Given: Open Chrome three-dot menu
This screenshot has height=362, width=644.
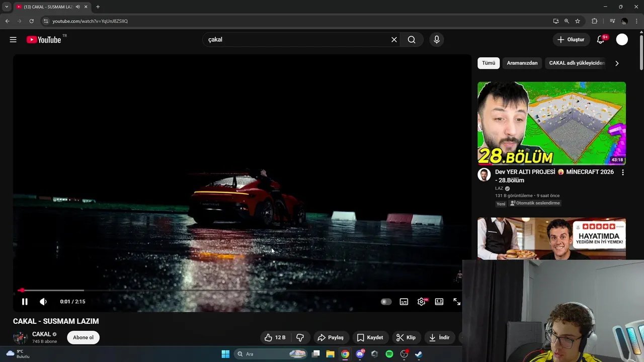Looking at the screenshot, I should tap(636, 21).
